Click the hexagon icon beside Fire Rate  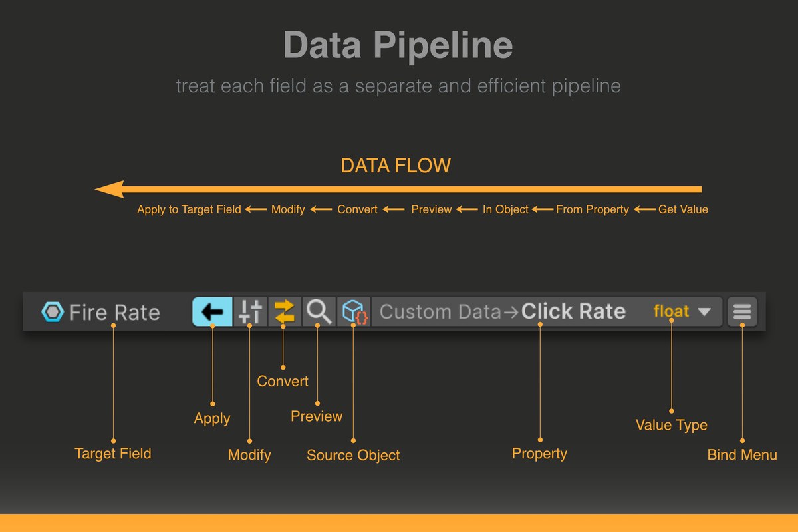tap(53, 312)
